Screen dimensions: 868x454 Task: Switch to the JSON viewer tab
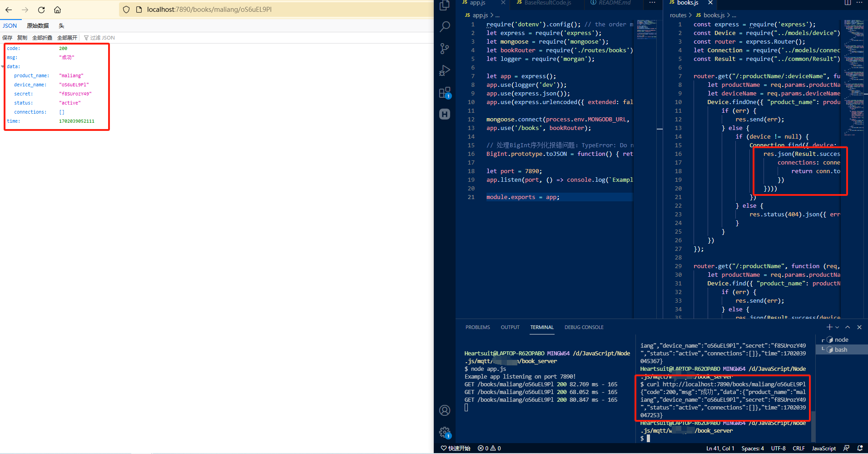pyautogui.click(x=10, y=26)
